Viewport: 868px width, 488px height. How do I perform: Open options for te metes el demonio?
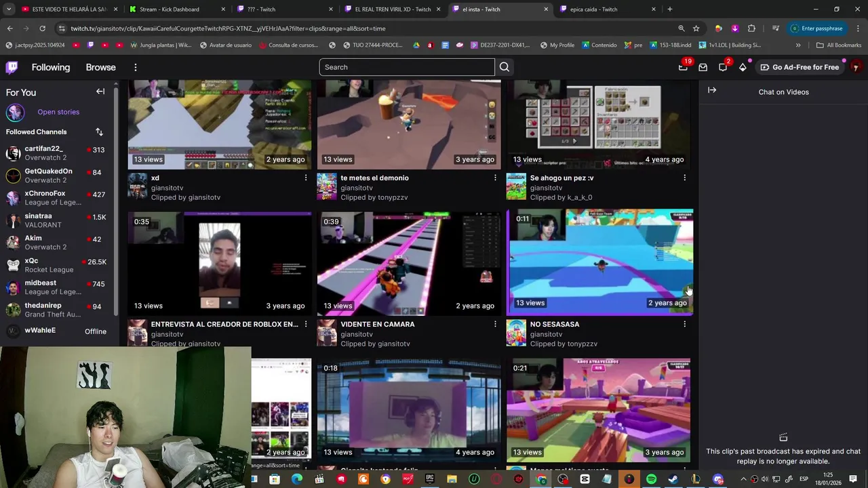tap(495, 178)
